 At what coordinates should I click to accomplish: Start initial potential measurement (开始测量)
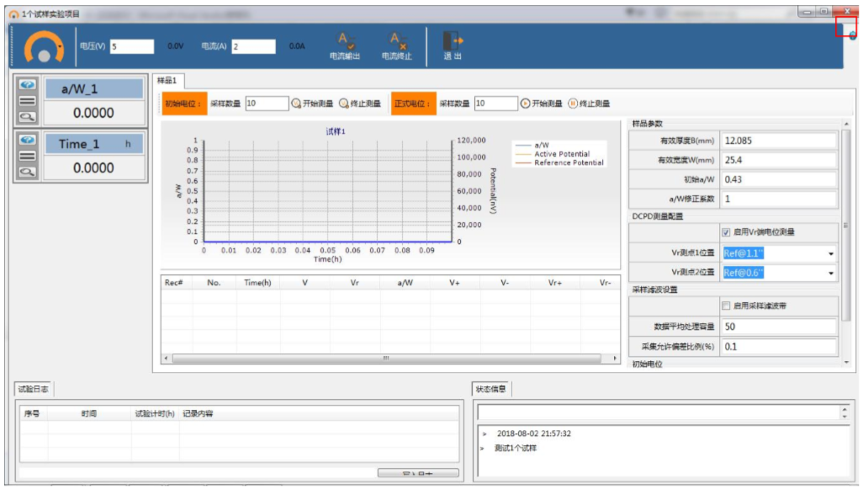coord(313,104)
